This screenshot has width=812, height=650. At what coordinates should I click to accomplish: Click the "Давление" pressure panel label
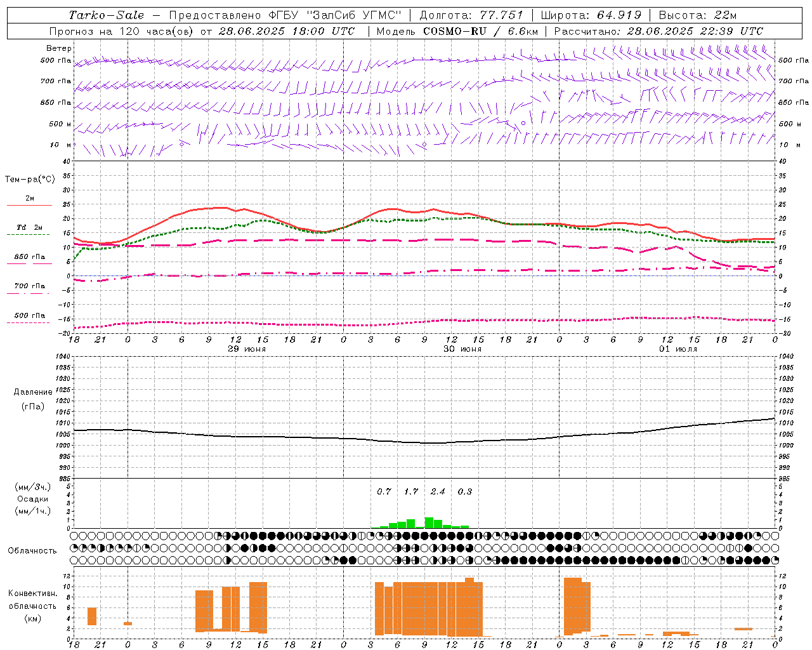coord(33,392)
